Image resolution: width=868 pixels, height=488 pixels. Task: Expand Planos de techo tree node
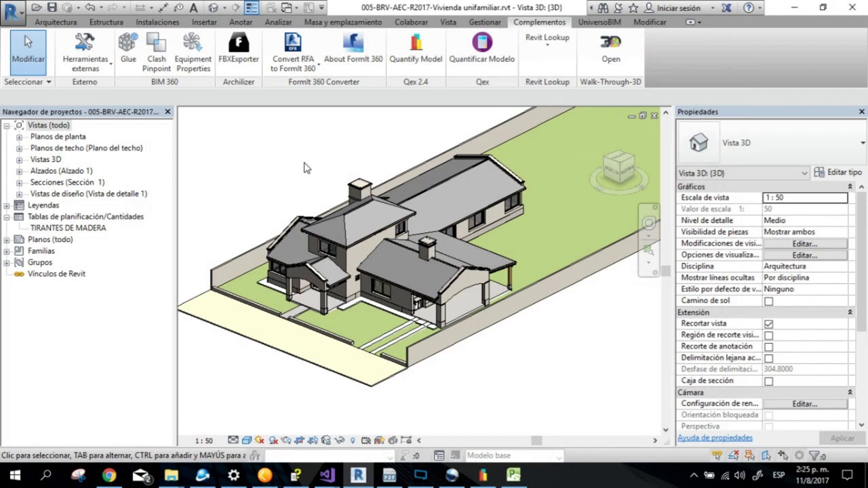tap(19, 148)
